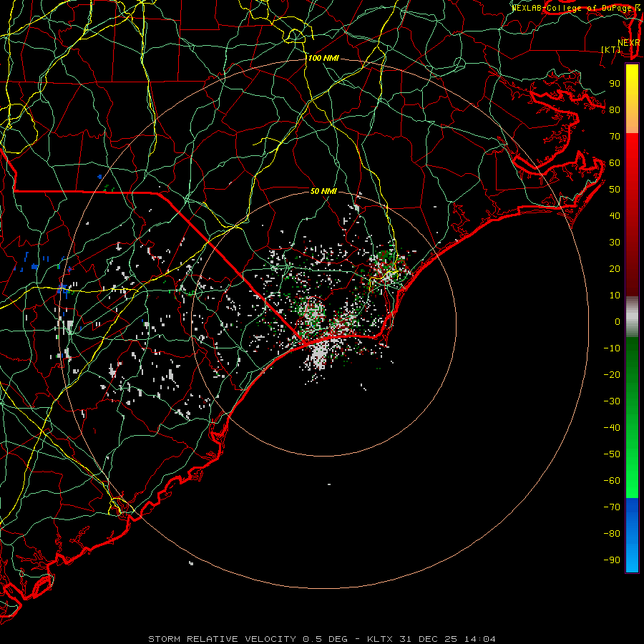The width and height of the screenshot is (644, 644).
Task: Click the "-10" value on the velocity scale
Action: click(612, 348)
